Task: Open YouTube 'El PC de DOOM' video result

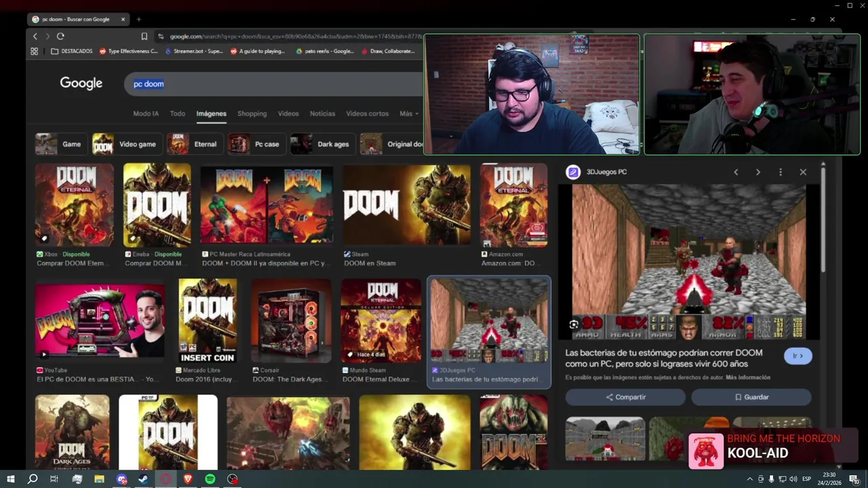Action: (x=100, y=321)
